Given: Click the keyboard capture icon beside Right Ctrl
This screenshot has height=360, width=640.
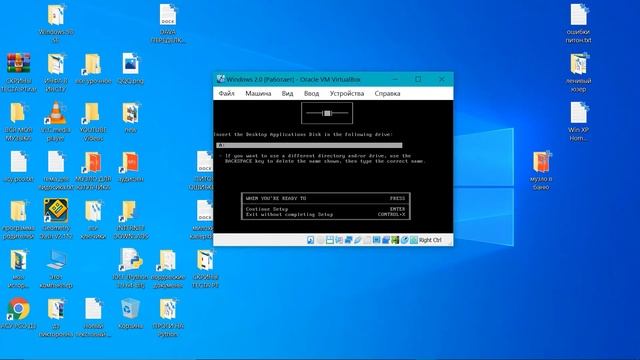Looking at the screenshot, I should [x=414, y=240].
